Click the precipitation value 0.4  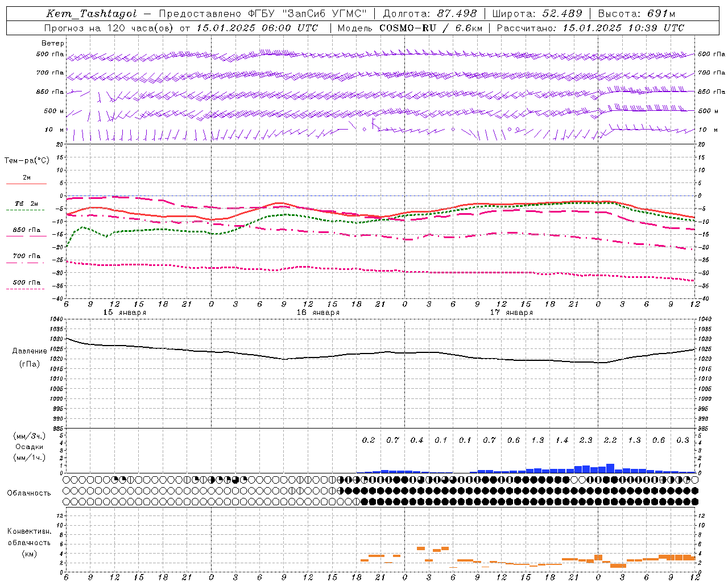[x=417, y=440]
